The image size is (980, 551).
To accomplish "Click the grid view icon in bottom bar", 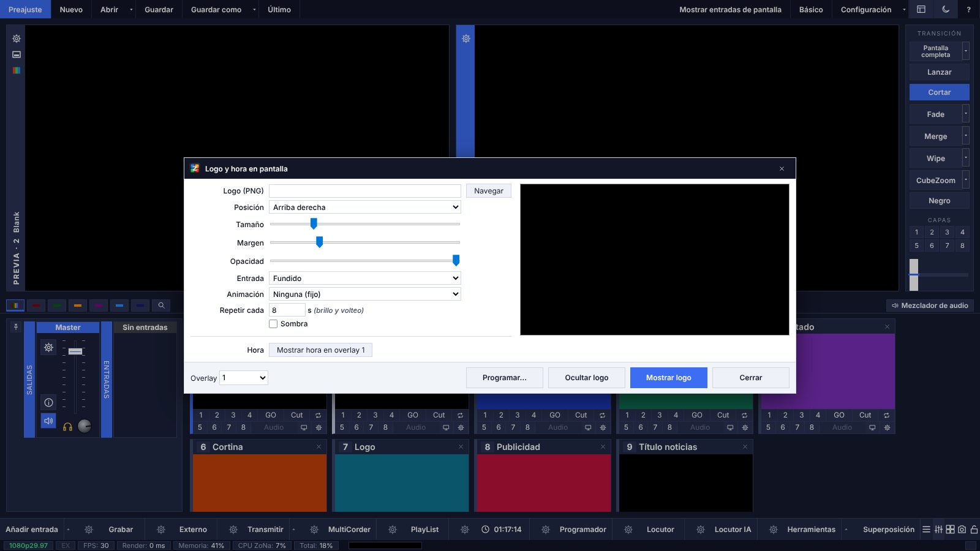I will pyautogui.click(x=950, y=530).
